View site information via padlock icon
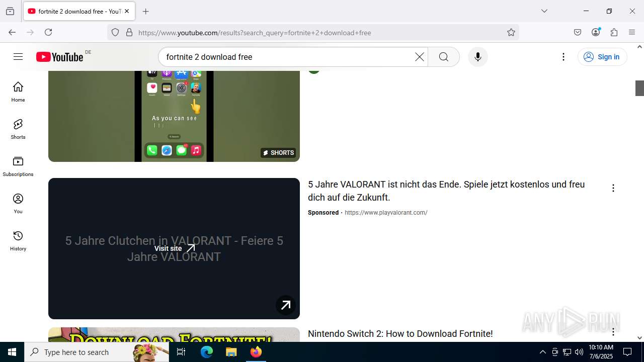644x362 pixels. [x=129, y=33]
